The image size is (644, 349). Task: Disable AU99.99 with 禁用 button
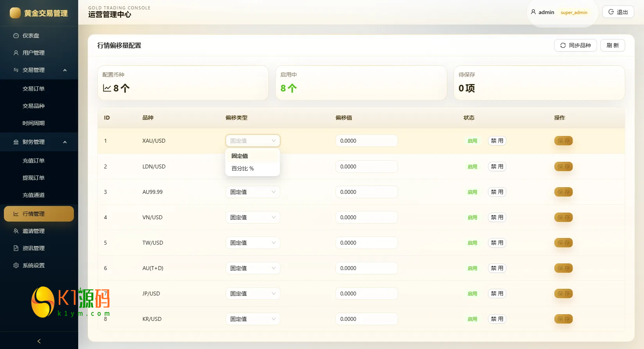[497, 192]
